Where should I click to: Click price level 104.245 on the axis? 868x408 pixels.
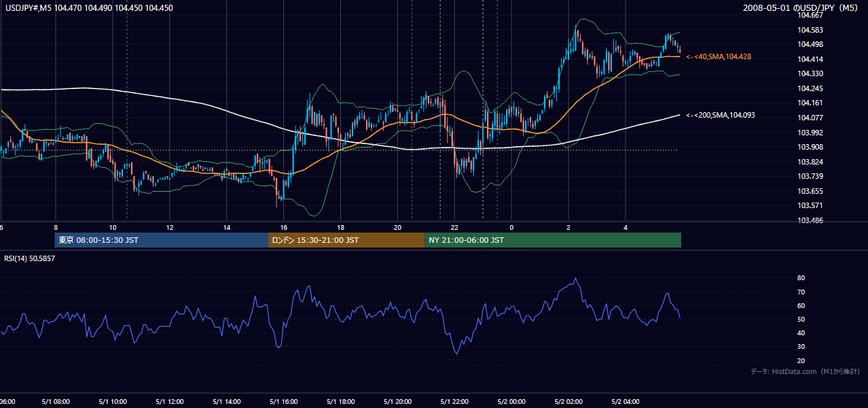coord(810,88)
